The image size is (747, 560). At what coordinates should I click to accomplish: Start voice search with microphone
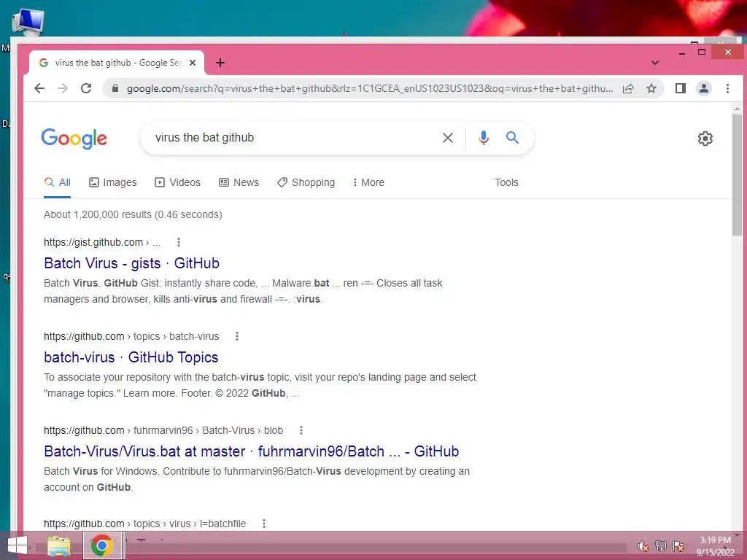(x=484, y=138)
